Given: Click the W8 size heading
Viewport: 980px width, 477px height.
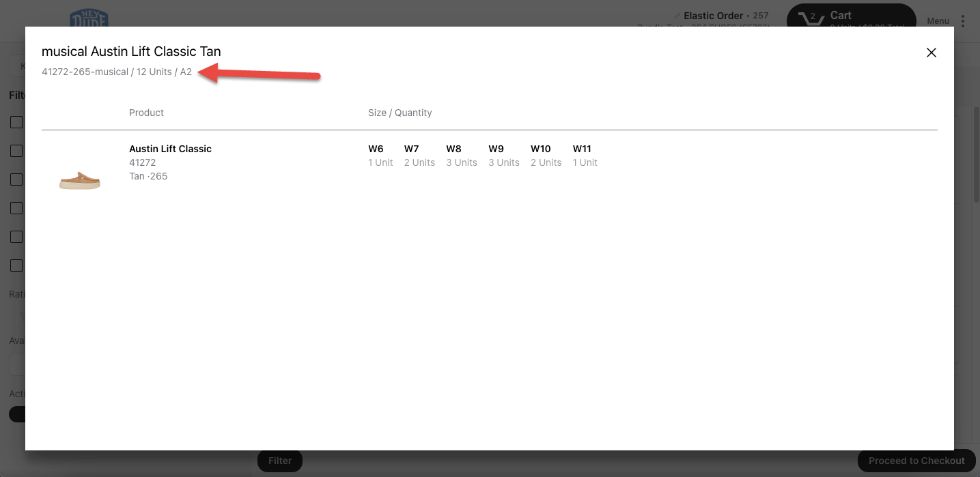Looking at the screenshot, I should click(x=453, y=149).
